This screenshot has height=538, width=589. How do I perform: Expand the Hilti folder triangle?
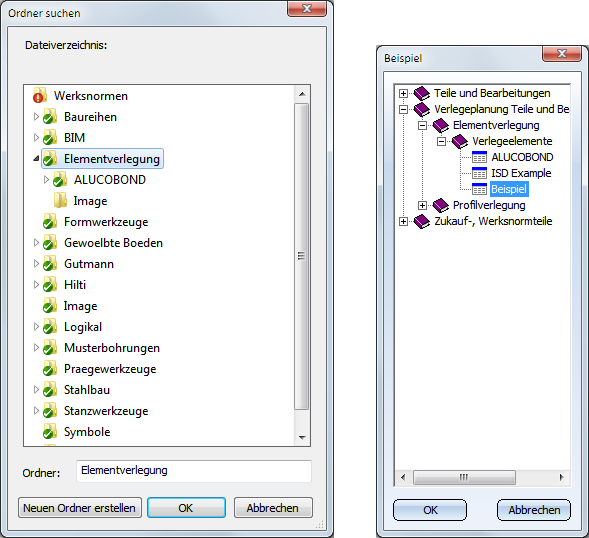[x=36, y=285]
